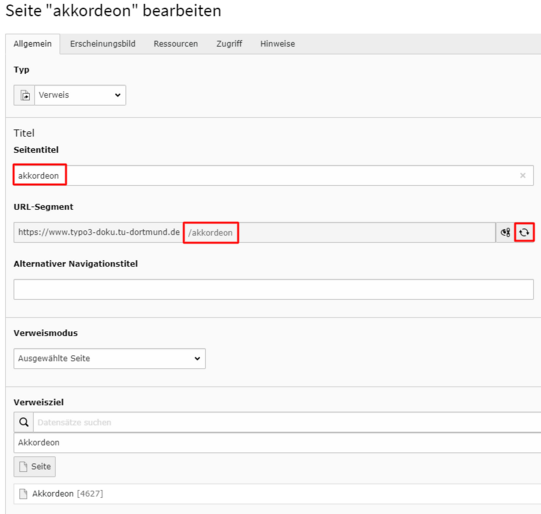The image size is (541, 514).
Task: Expand the Verweismodus dropdown
Action: pos(110,358)
